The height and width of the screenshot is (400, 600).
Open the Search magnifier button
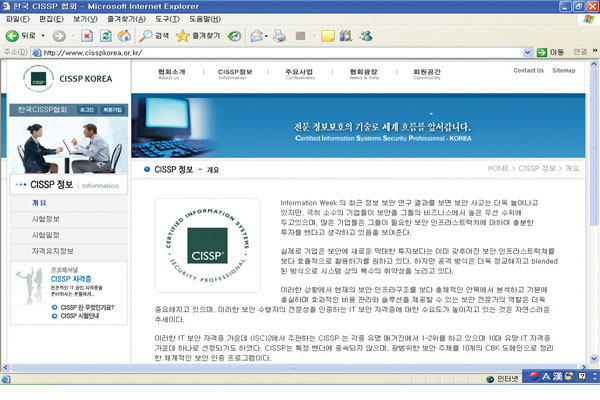coord(154,36)
